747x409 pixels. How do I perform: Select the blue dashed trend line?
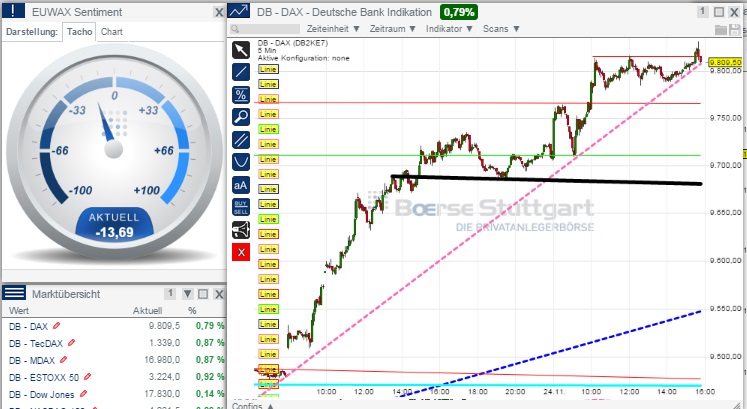(553, 353)
